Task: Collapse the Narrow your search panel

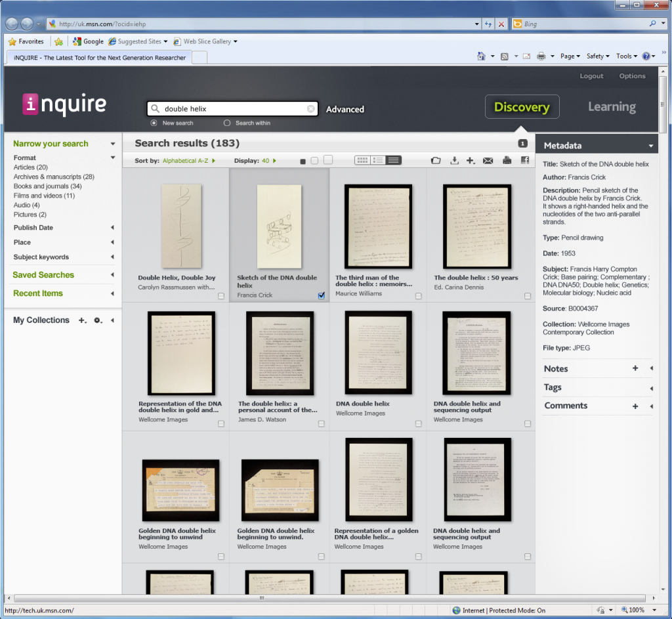Action: [x=113, y=144]
